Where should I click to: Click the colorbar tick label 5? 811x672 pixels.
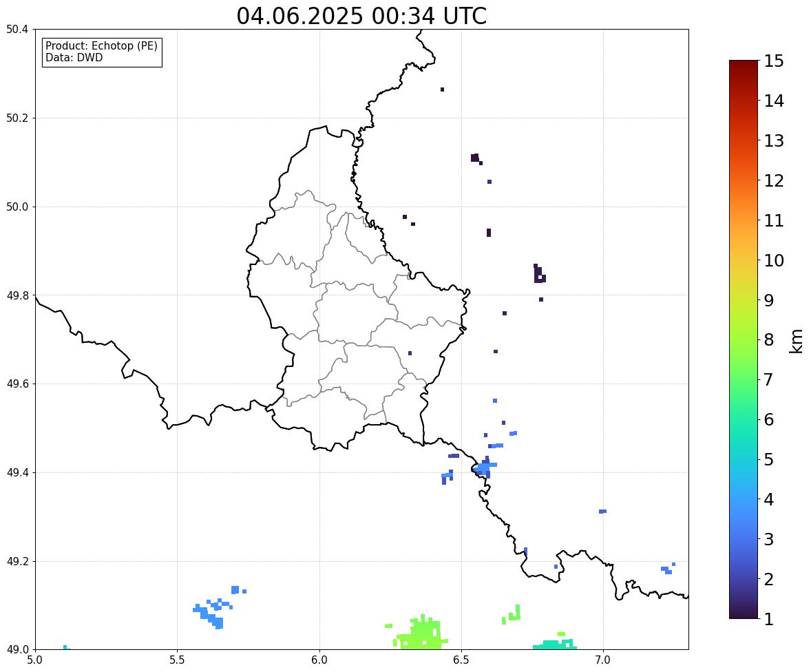point(769,459)
